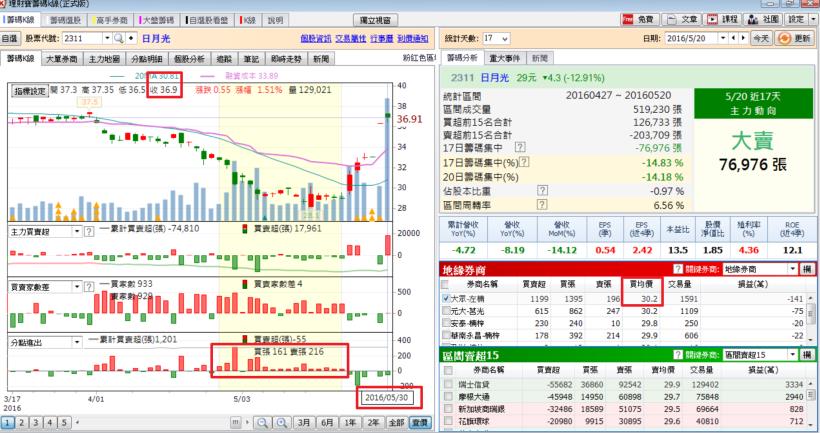The width and height of the screenshot is (820, 433).
Task: Click the 自選 watchlist button
Action: pyautogui.click(x=10, y=38)
